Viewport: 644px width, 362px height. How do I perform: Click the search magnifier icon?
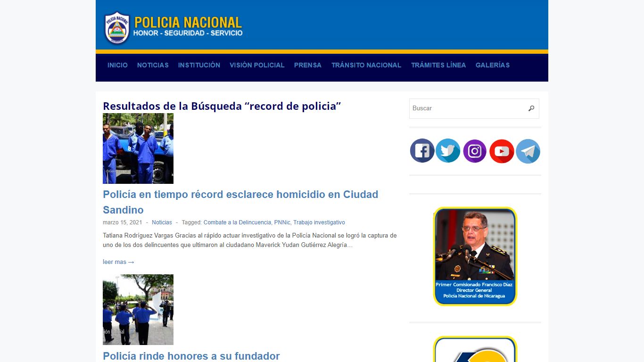tap(531, 108)
